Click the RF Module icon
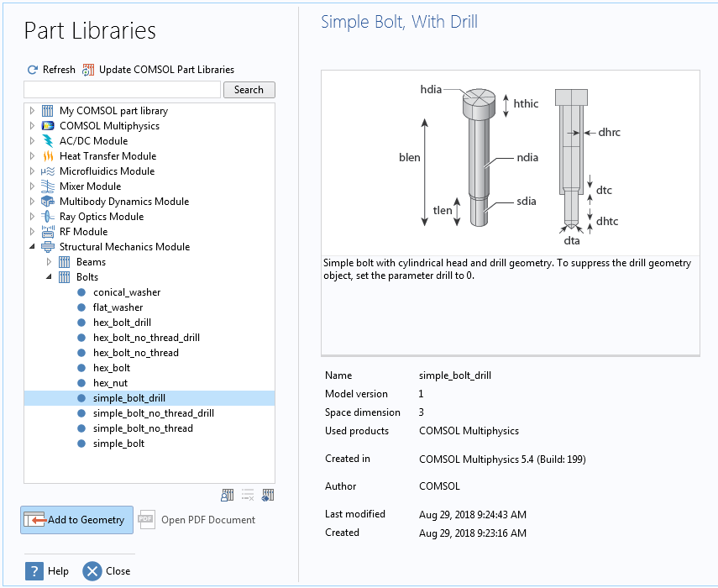The height and width of the screenshot is (588, 718). 48,232
